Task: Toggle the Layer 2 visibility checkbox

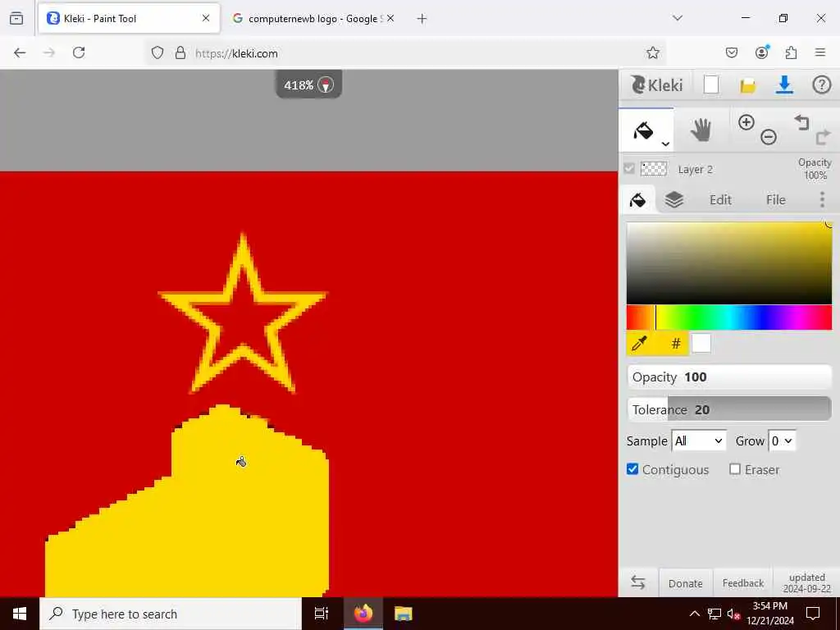Action: (x=629, y=169)
